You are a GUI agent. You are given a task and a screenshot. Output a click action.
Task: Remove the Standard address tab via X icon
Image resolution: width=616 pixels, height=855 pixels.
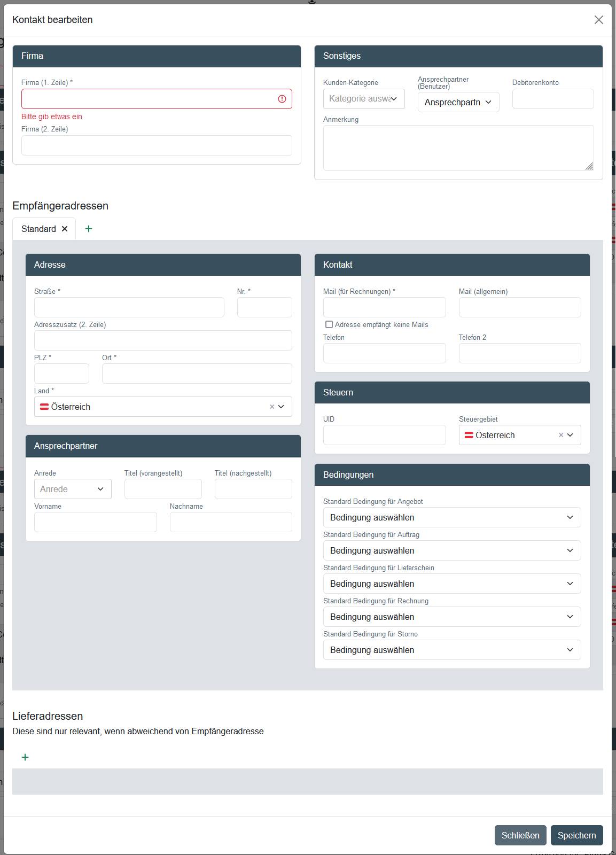pos(65,229)
